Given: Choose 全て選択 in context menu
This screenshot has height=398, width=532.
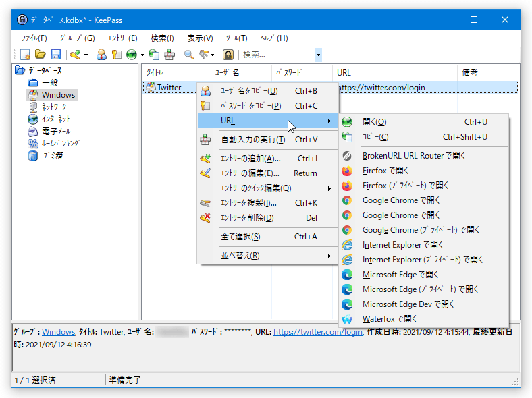Looking at the screenshot, I should [x=268, y=237].
